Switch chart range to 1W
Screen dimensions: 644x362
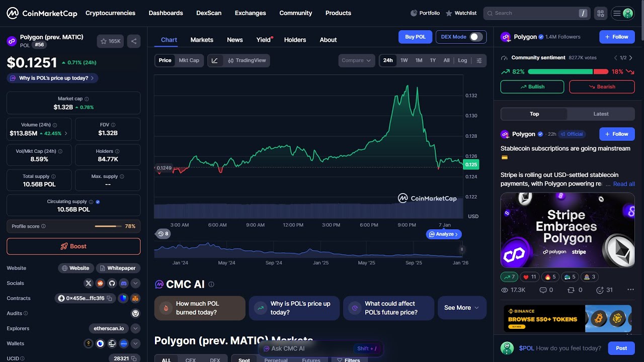[x=404, y=60]
